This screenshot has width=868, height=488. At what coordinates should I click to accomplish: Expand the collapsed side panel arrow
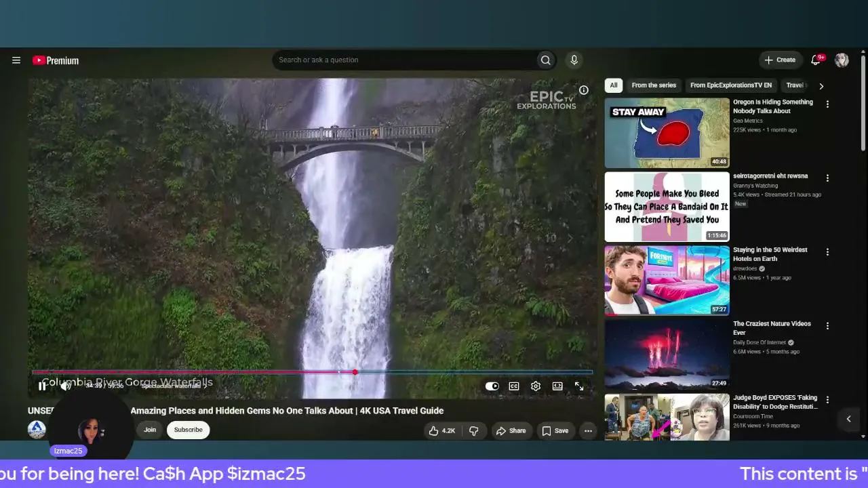point(848,419)
